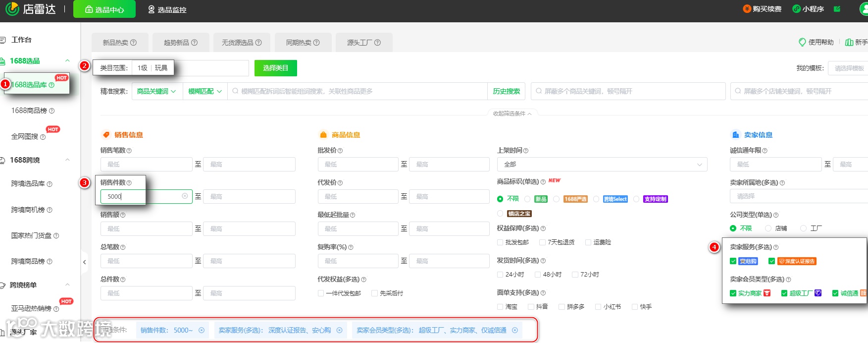The image size is (868, 343).
Task: Open the 上架时间 dropdown set to 全部
Action: [x=602, y=164]
